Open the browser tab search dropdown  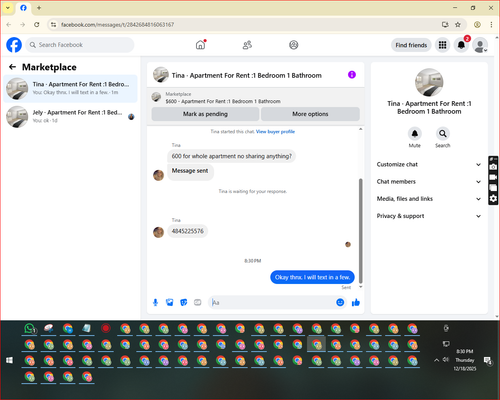pos(8,8)
